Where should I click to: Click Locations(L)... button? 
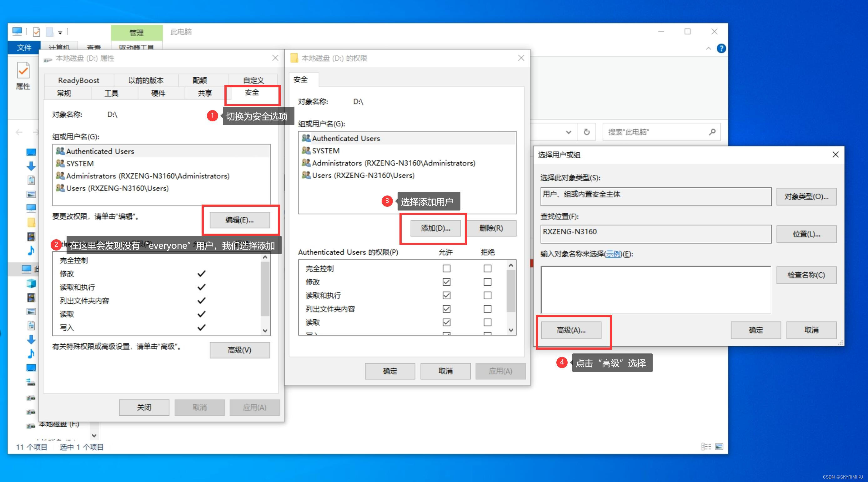pyautogui.click(x=806, y=234)
